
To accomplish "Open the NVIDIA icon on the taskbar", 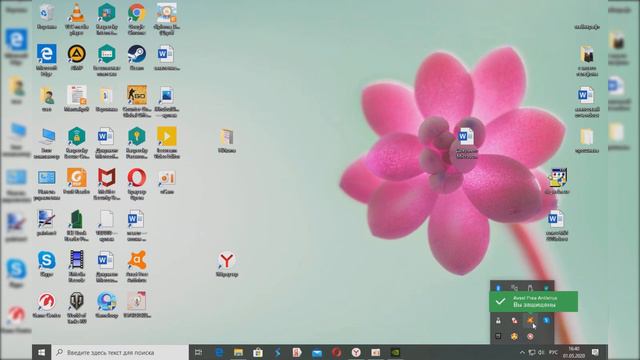I will point(395,352).
